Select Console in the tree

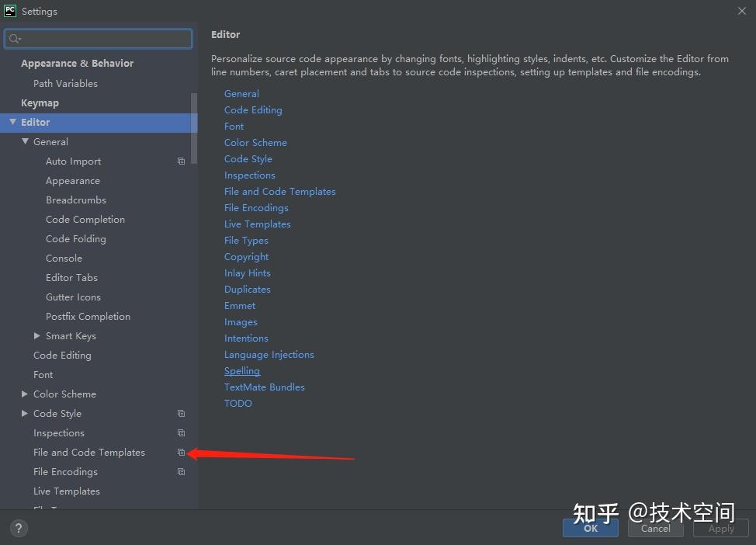[64, 258]
